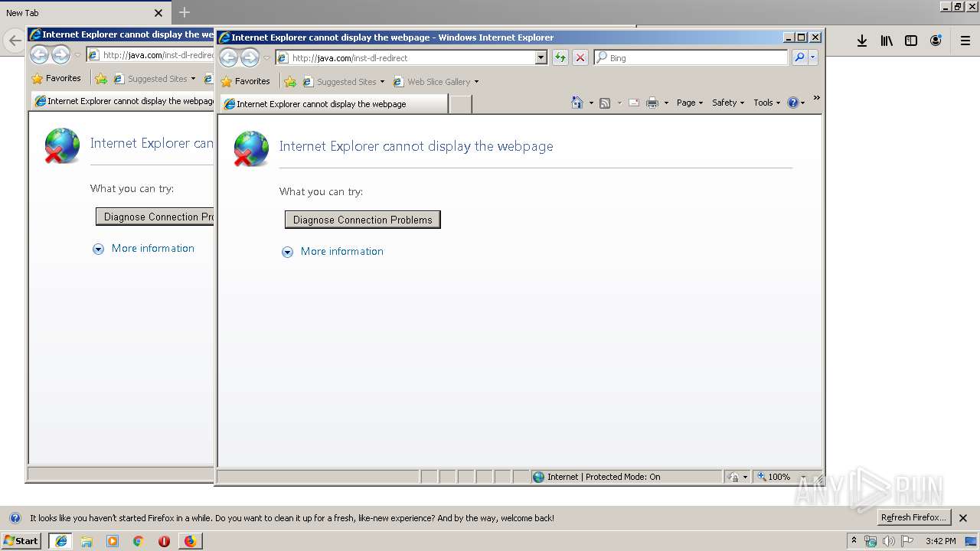Click the Action Center flag icon
The width and height of the screenshot is (980, 551).
(x=907, y=541)
